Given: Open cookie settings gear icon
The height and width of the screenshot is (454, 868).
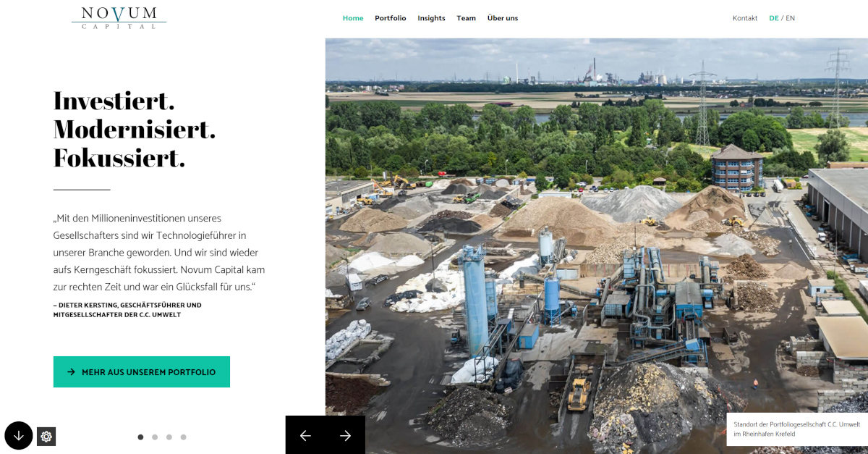Looking at the screenshot, I should pyautogui.click(x=46, y=437).
